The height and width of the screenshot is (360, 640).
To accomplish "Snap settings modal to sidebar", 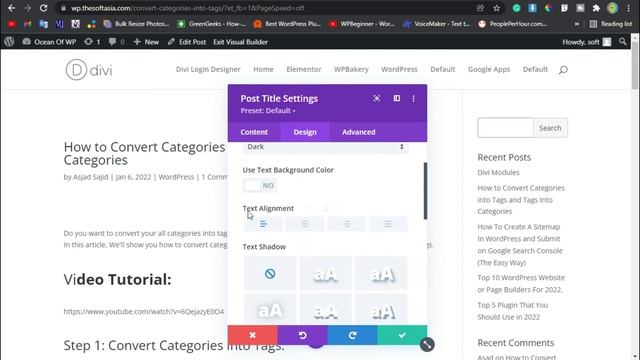I will [397, 98].
